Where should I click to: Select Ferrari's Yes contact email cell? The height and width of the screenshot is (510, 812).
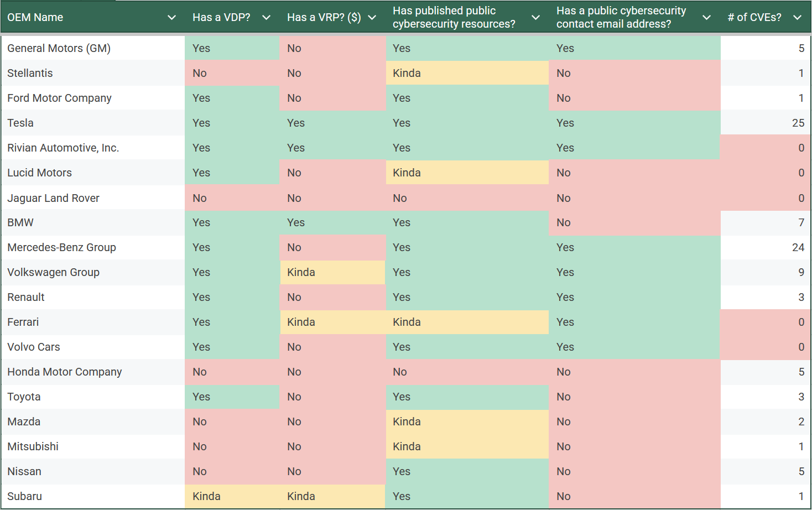coord(634,322)
